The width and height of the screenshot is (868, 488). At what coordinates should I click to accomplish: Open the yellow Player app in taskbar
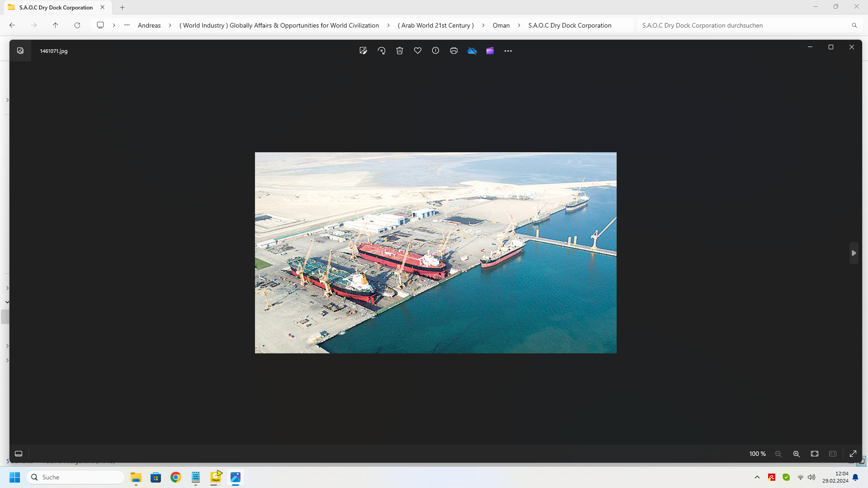point(216,477)
